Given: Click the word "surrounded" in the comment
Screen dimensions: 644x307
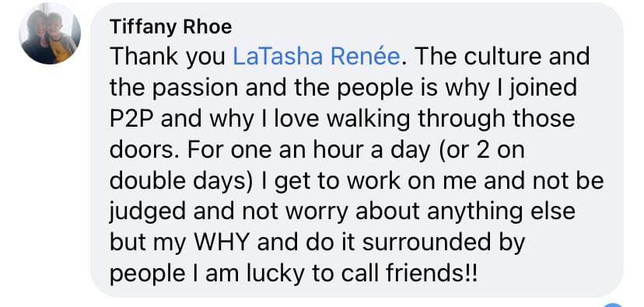Looking at the screenshot, I should click(x=426, y=243).
